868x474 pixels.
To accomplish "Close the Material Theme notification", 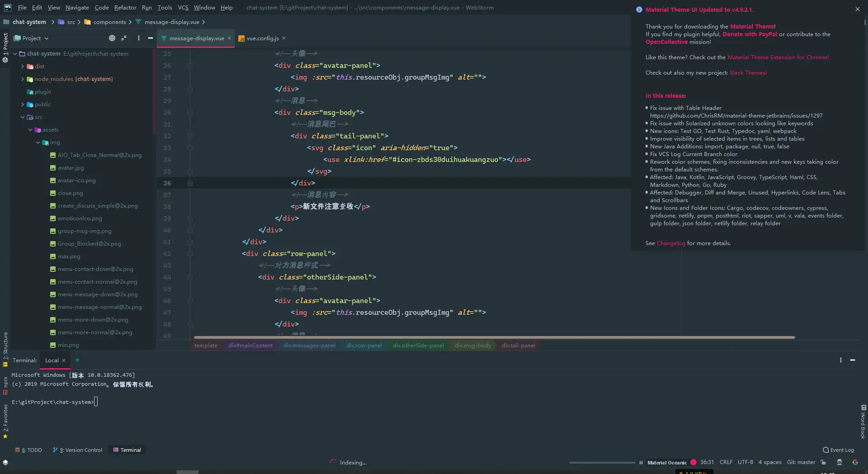I will pyautogui.click(x=858, y=9).
